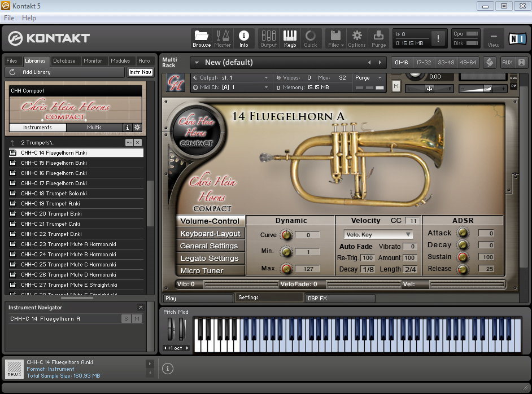Select rack page 01-16
Image resolution: width=532 pixels, height=394 pixels.
click(402, 63)
